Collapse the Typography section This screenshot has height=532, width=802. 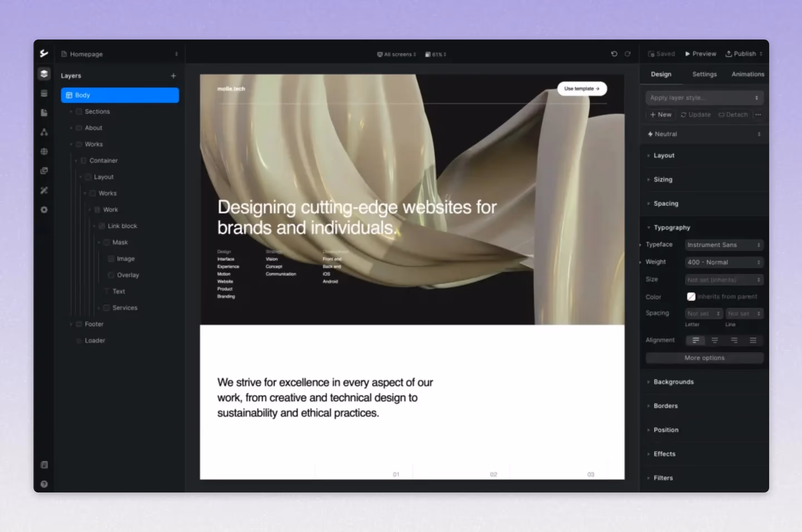click(672, 227)
